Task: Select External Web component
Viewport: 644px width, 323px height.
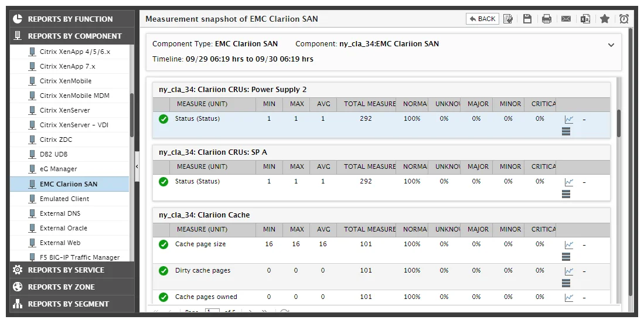Action: pyautogui.click(x=69, y=243)
